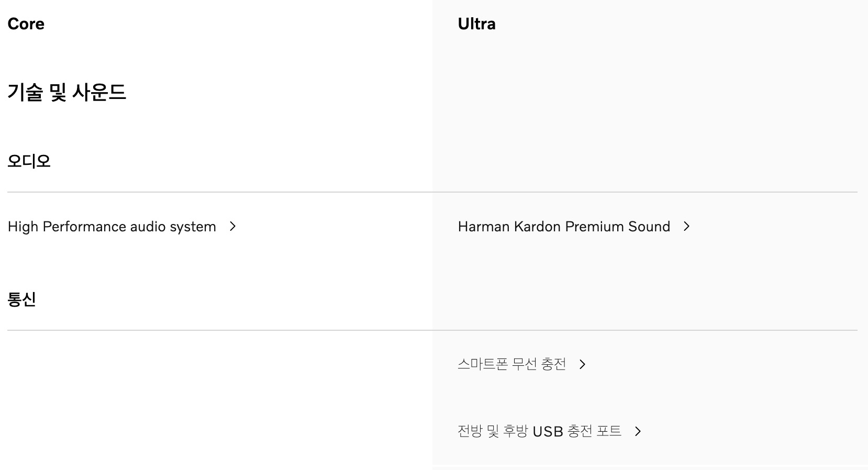Open Harman Kardon Premium Sound details
Viewport: 868px width, 470px height.
[564, 227]
